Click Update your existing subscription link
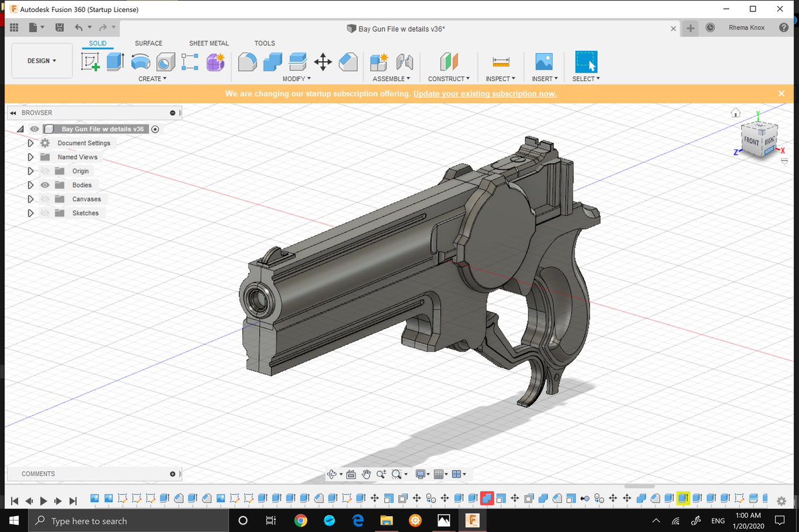The height and width of the screenshot is (532, 799). (x=485, y=94)
